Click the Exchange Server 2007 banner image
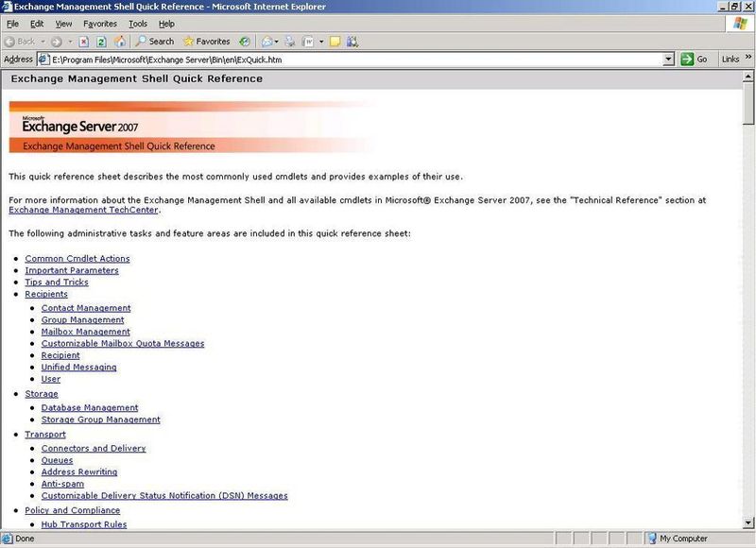 193,128
